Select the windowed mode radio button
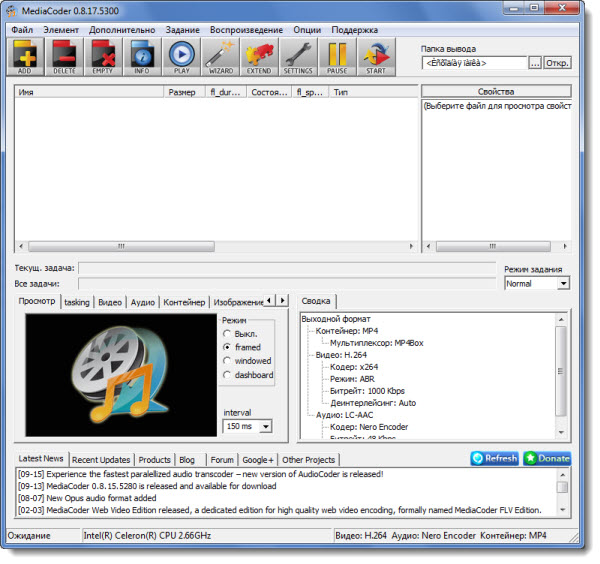The width and height of the screenshot is (600, 564). coord(228,361)
